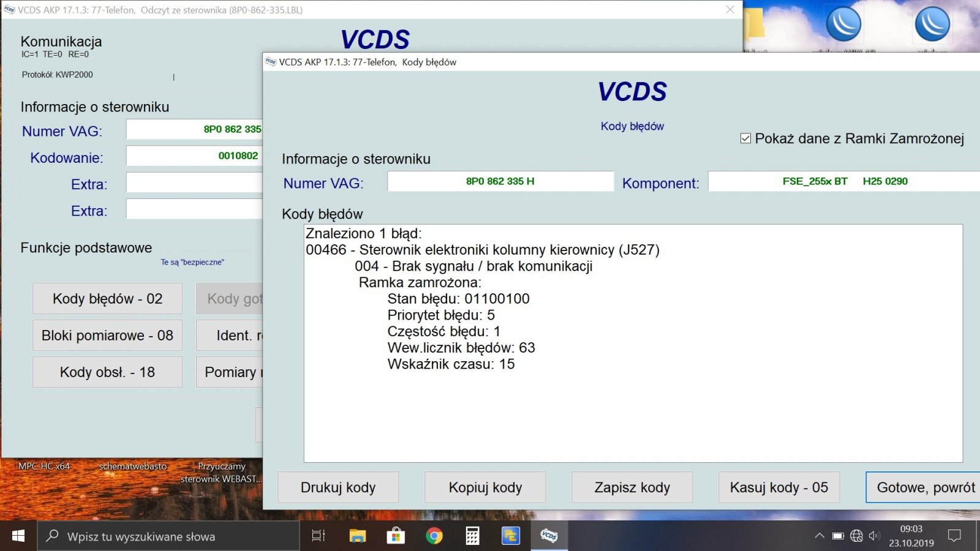
Task: Open the WinBox desktop icon beside the yellow folder
Action: pos(843,24)
